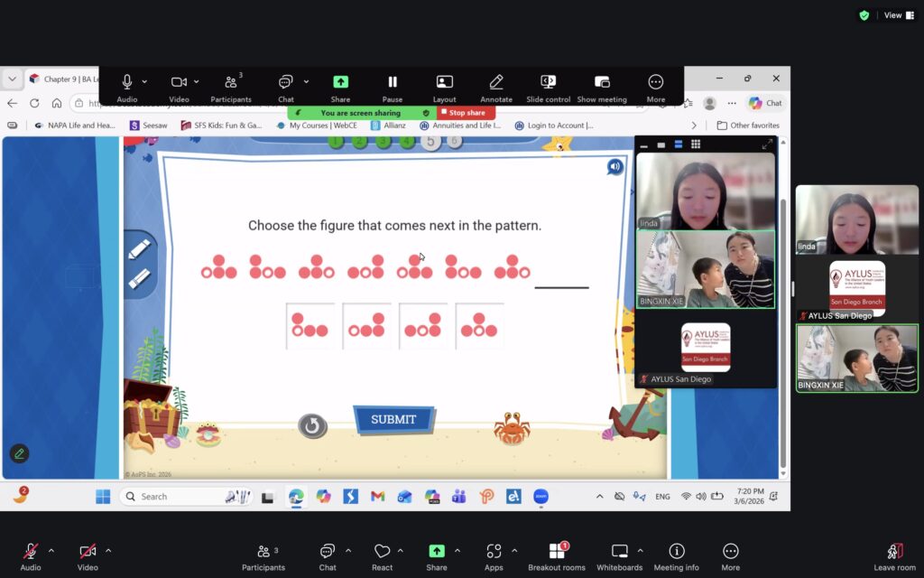Open Breakout rooms in bottom Zoom bar
924x578 pixels.
557,552
